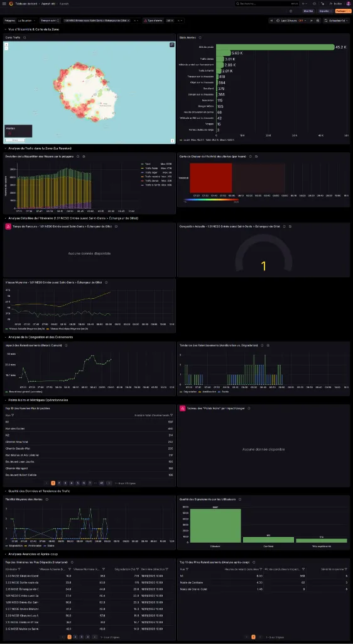Click the N1 row in Top 10 Rues
Viewport: 353px width, 644px height.
[89, 422]
